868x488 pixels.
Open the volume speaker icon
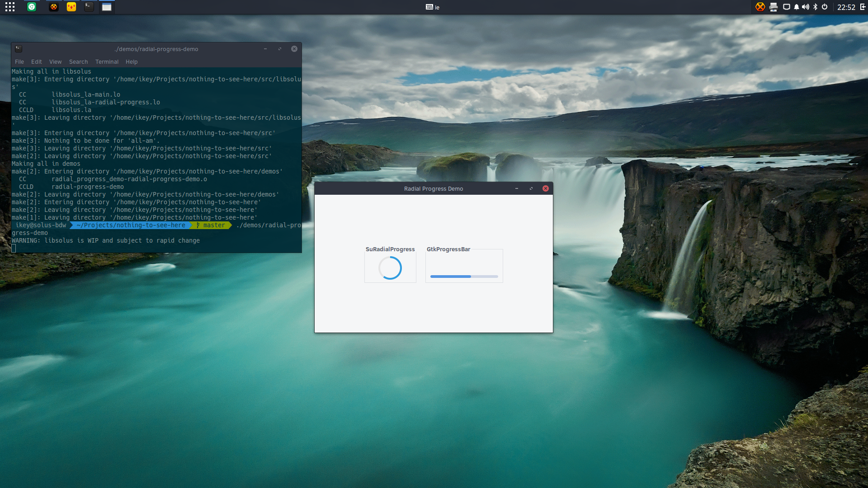click(x=806, y=7)
